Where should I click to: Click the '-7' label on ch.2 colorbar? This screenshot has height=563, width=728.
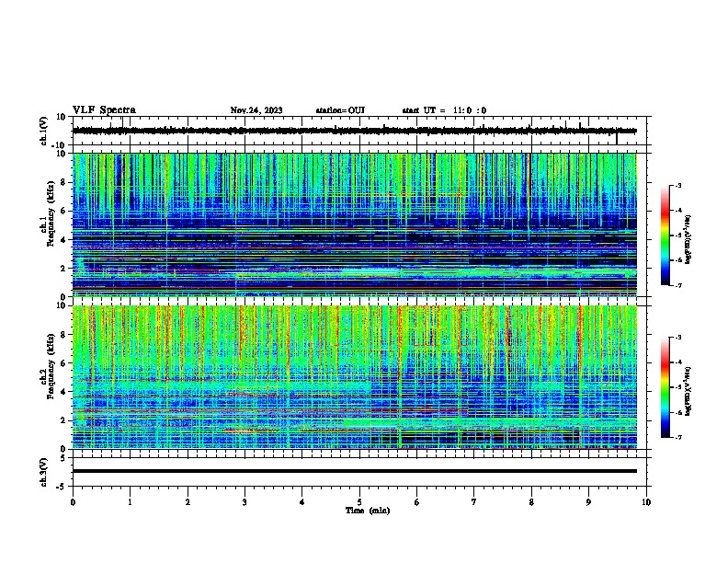coord(677,437)
